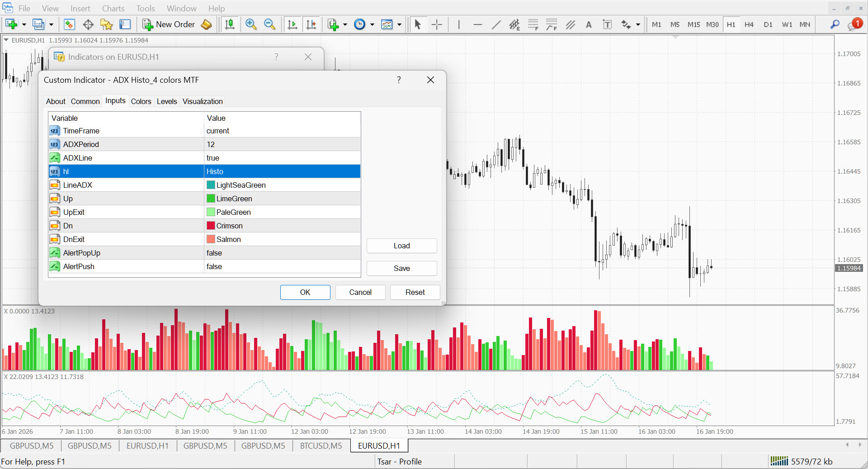Select the Crosshair cursor tool
This screenshot has width=868, height=469.
[437, 24]
